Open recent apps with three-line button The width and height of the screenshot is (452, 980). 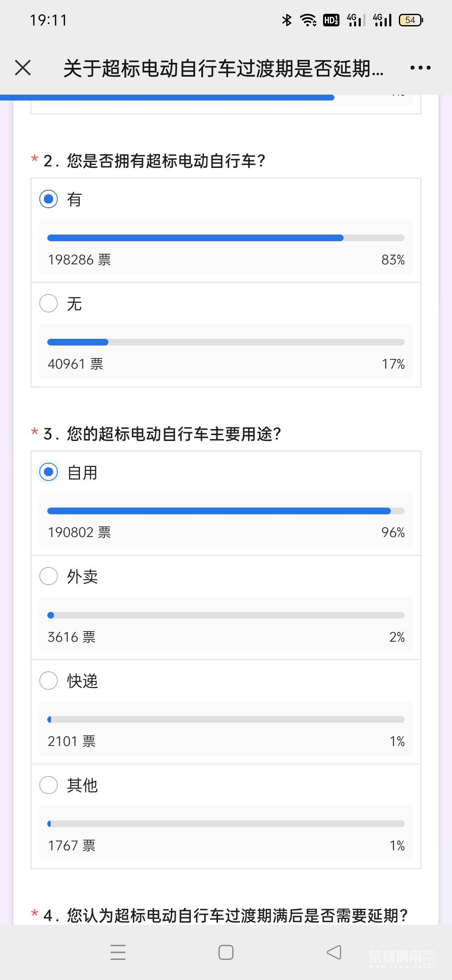(x=118, y=952)
